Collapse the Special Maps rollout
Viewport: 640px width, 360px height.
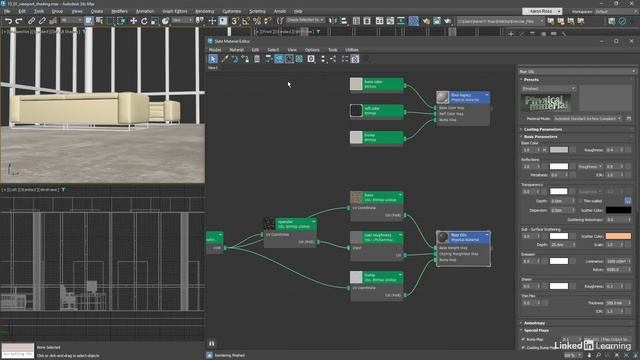coord(536,330)
